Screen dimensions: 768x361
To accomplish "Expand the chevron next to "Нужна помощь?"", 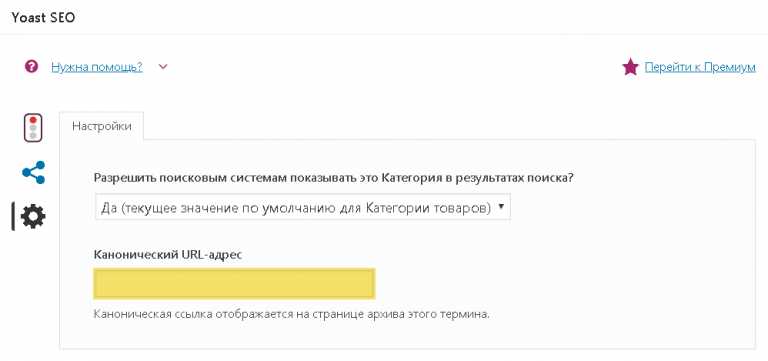I will click(x=163, y=67).
